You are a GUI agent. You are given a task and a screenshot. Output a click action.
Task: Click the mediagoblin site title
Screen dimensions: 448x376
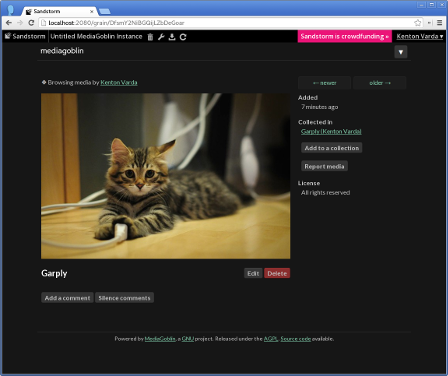point(62,51)
